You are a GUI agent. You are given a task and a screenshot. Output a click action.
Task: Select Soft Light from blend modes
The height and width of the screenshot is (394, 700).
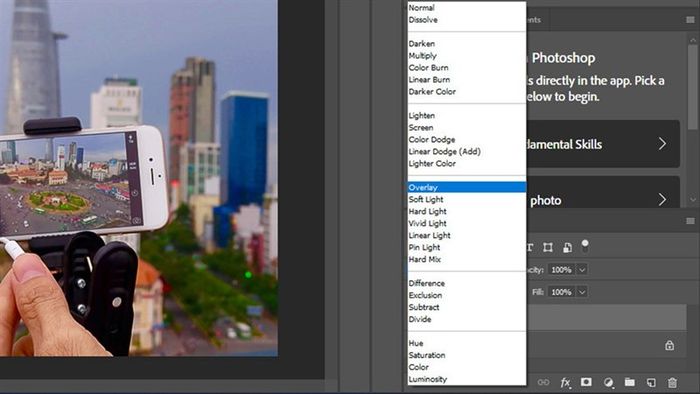coord(426,199)
